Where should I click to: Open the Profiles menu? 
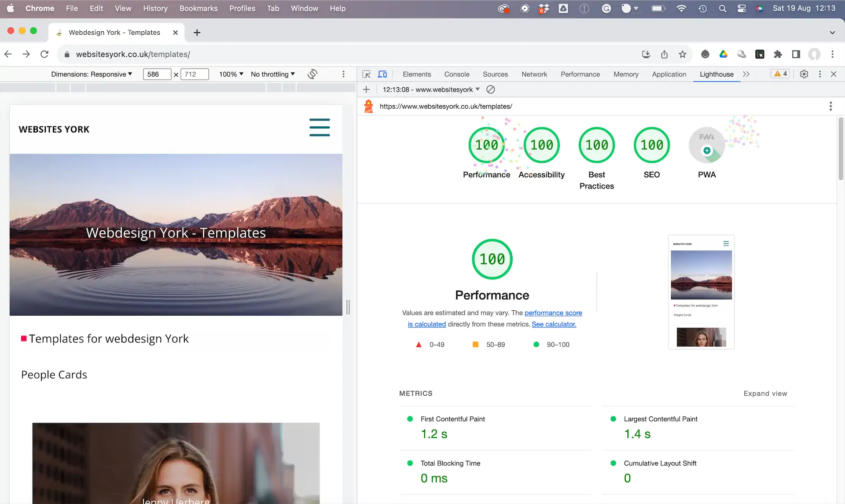click(242, 8)
